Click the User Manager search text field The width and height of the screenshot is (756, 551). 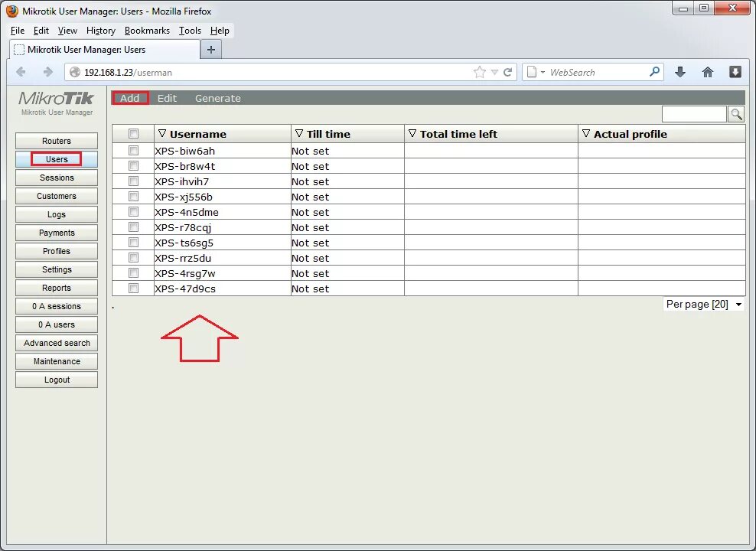coord(694,114)
